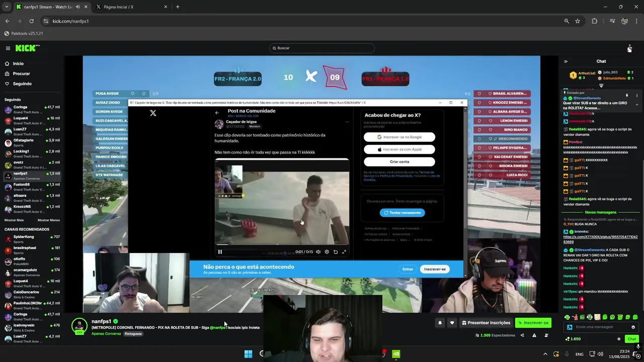
Task: Open LuanZ7 channel in Seguindo list
Action: (x=32, y=131)
